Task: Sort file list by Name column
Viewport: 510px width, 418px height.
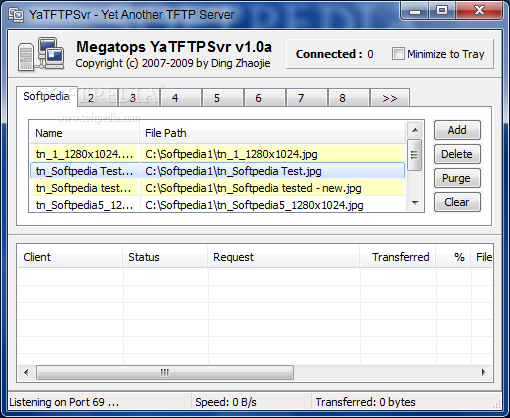Action: [84, 133]
